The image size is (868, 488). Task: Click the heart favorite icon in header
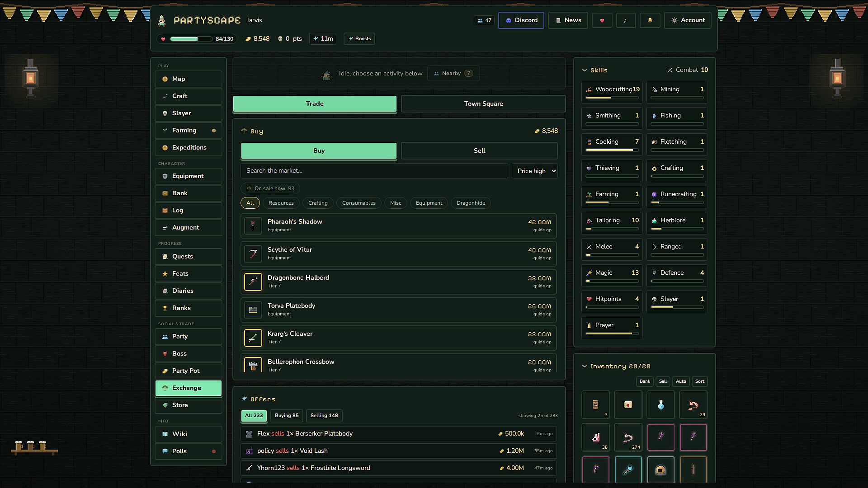pyautogui.click(x=602, y=20)
